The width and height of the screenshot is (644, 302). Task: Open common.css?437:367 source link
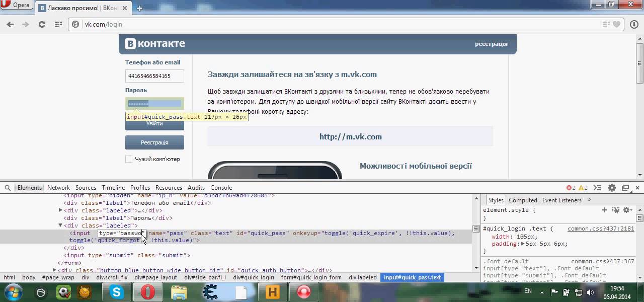pos(603,262)
